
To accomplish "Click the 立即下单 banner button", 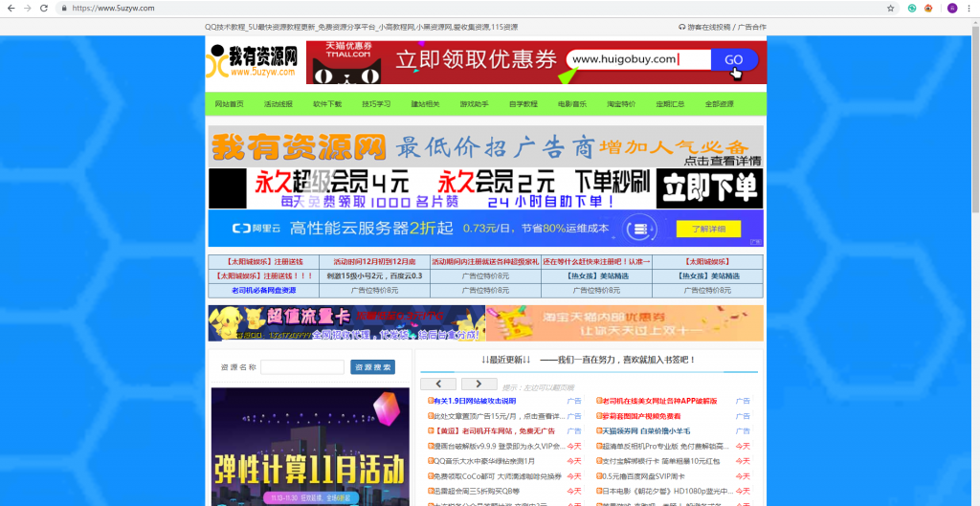I will click(x=709, y=188).
